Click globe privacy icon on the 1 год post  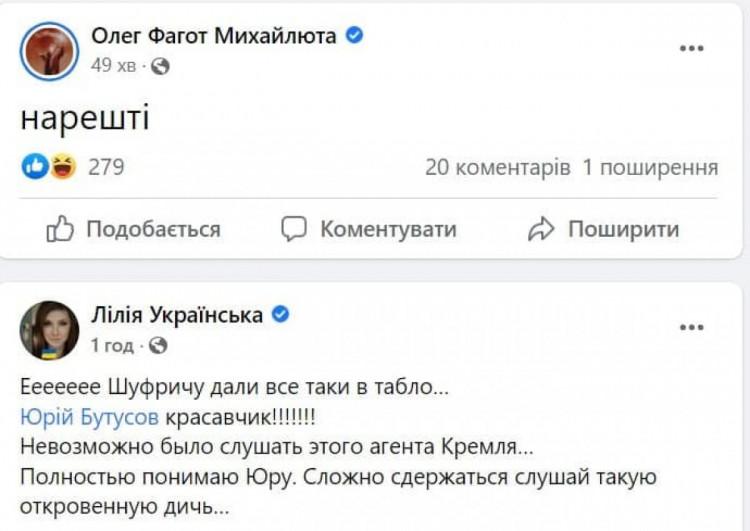pos(158,346)
